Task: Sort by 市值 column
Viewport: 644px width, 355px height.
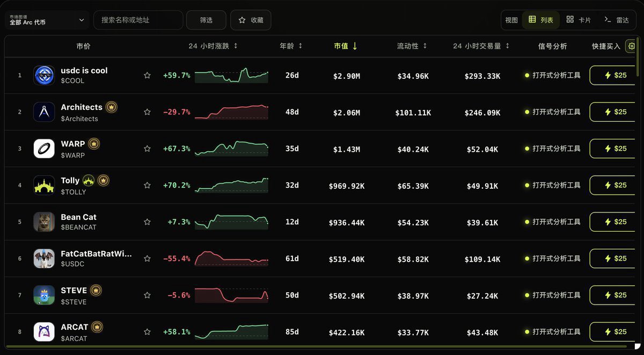Action: (346, 46)
